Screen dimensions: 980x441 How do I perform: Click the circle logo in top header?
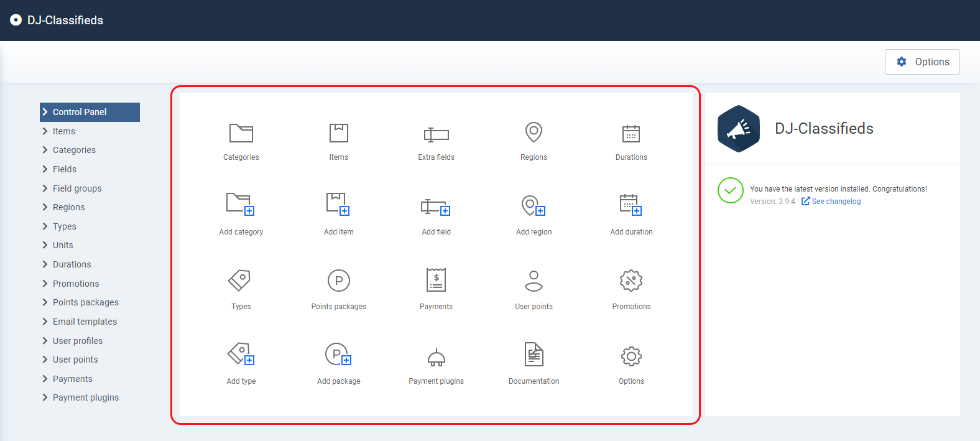click(x=16, y=20)
